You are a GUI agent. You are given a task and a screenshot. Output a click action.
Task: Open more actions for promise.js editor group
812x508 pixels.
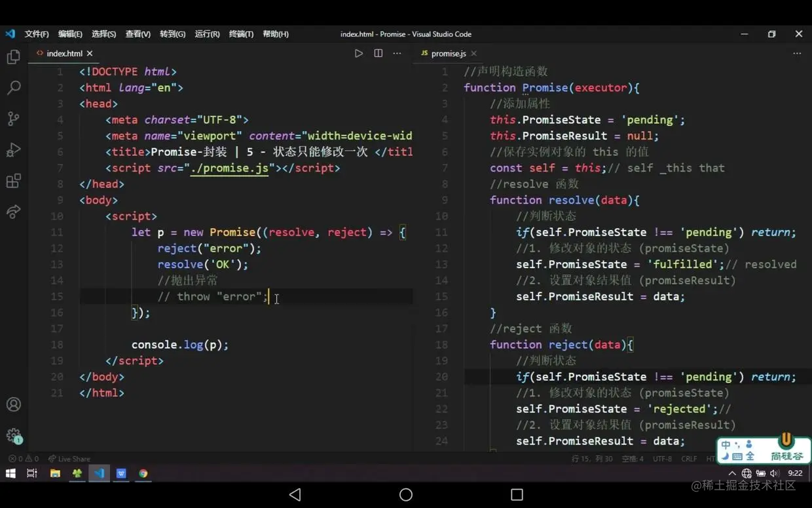[796, 53]
